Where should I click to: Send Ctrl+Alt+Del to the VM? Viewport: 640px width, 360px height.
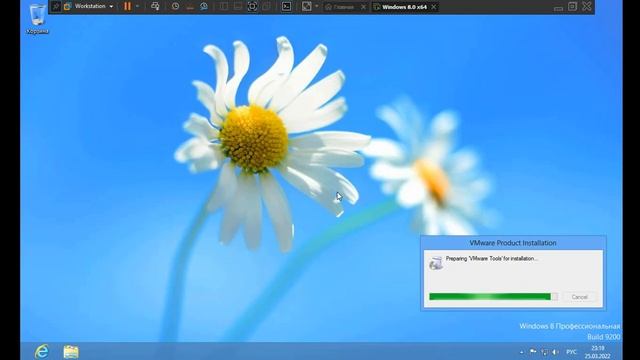coord(155,7)
